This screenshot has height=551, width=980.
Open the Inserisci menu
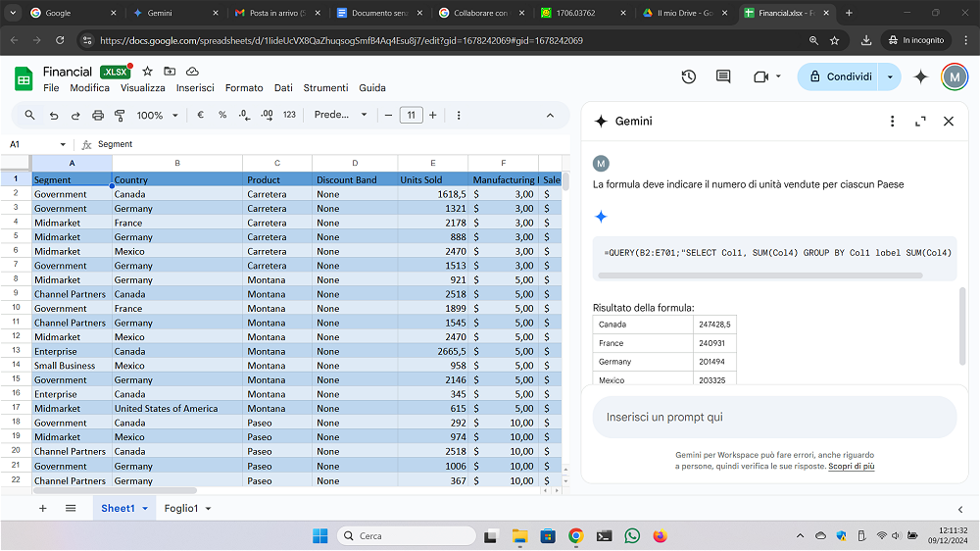195,88
